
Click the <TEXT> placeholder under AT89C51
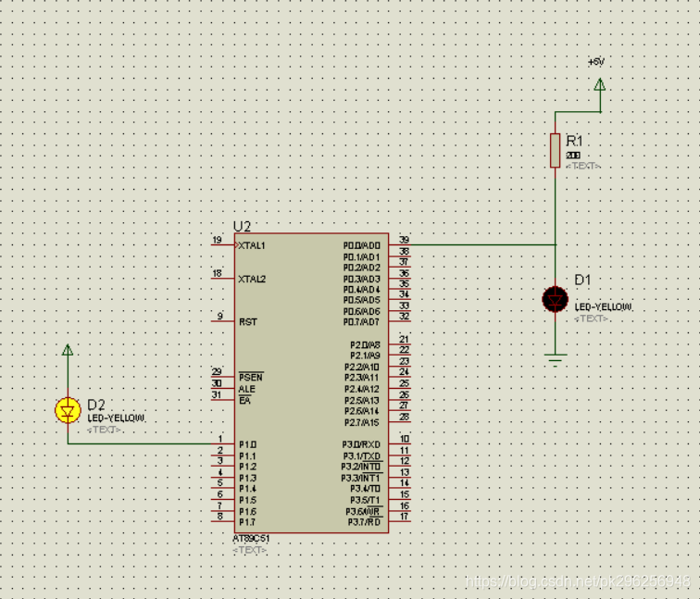click(250, 550)
